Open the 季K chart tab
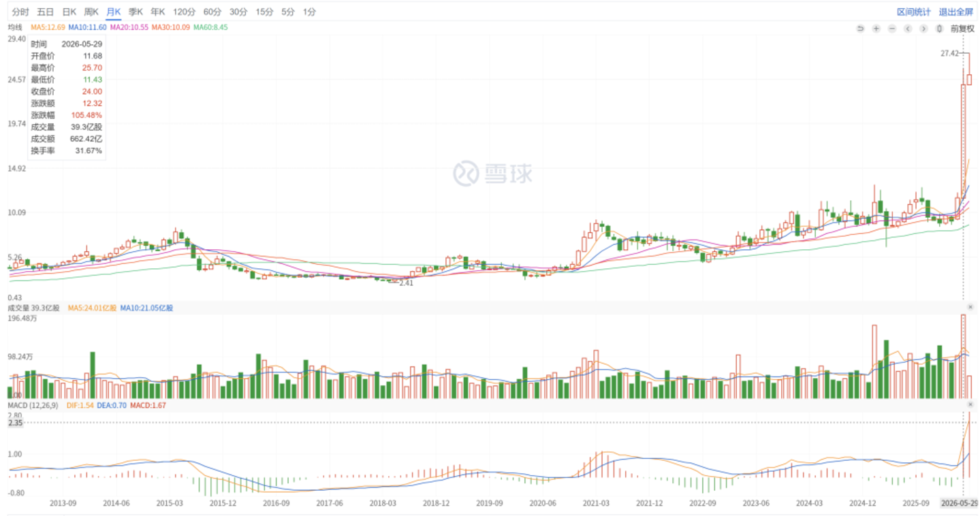 coord(136,12)
